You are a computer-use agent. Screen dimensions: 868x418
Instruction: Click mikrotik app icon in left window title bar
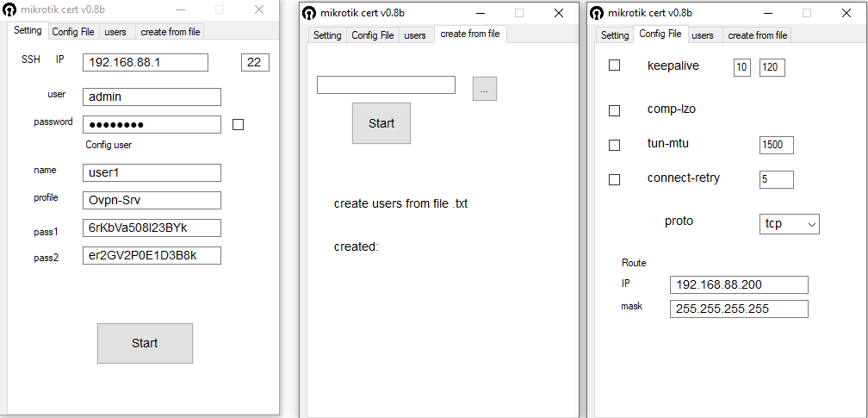(9, 9)
